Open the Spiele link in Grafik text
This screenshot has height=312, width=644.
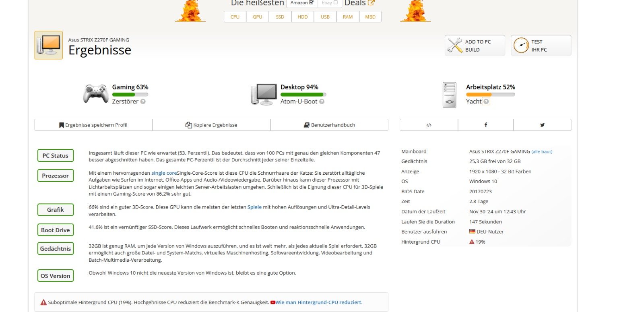254,207
